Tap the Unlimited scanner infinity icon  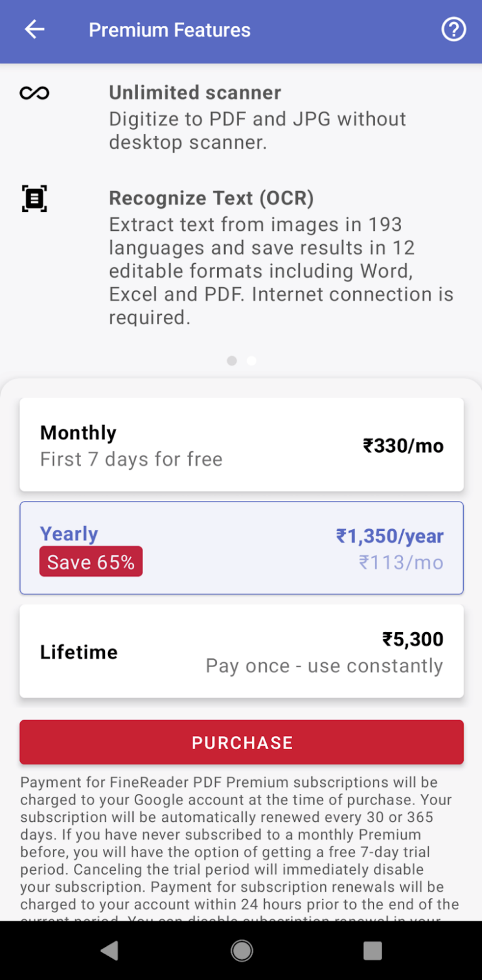[x=35, y=93]
